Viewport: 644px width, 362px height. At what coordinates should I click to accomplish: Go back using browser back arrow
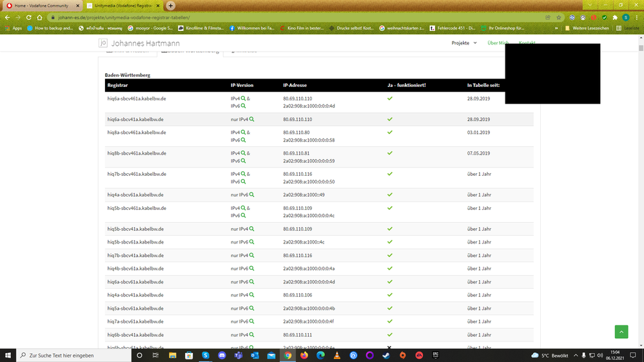(x=7, y=17)
